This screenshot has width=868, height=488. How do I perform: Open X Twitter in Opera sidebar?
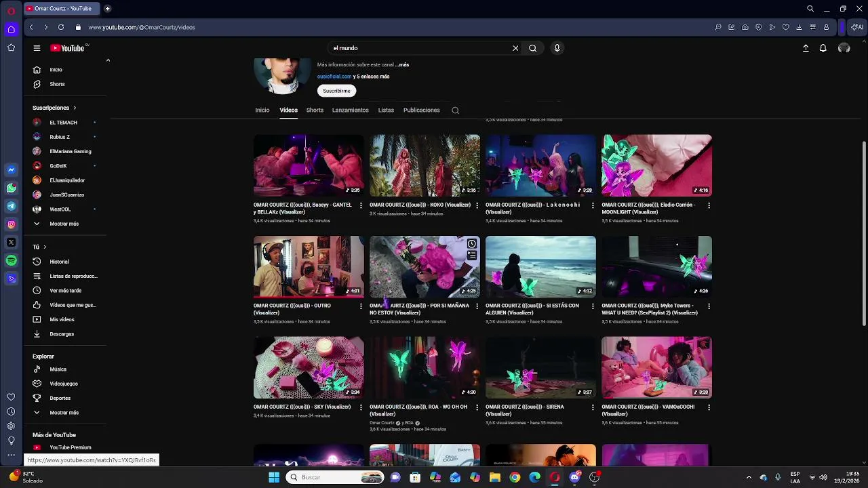tap(12, 242)
